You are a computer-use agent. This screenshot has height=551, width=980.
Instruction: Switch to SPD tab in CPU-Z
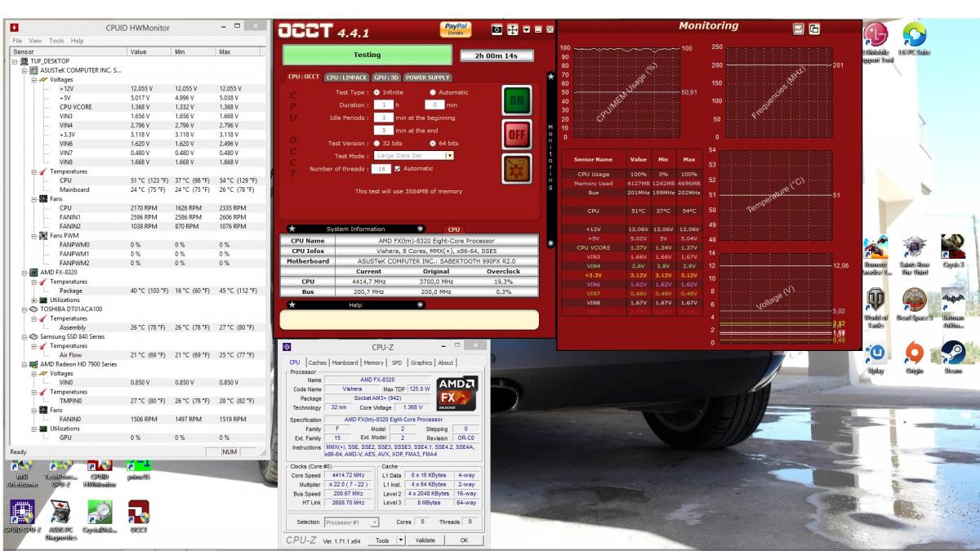397,362
